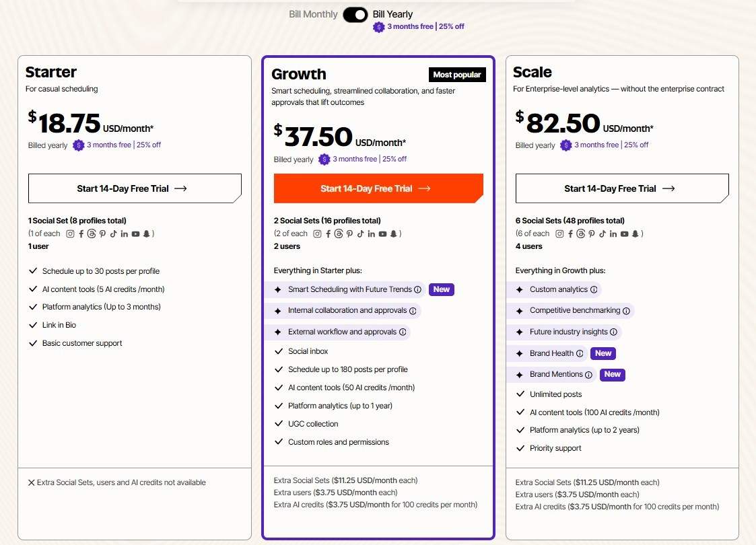
Task: Open the Brand Health info icon
Action: [x=580, y=353]
